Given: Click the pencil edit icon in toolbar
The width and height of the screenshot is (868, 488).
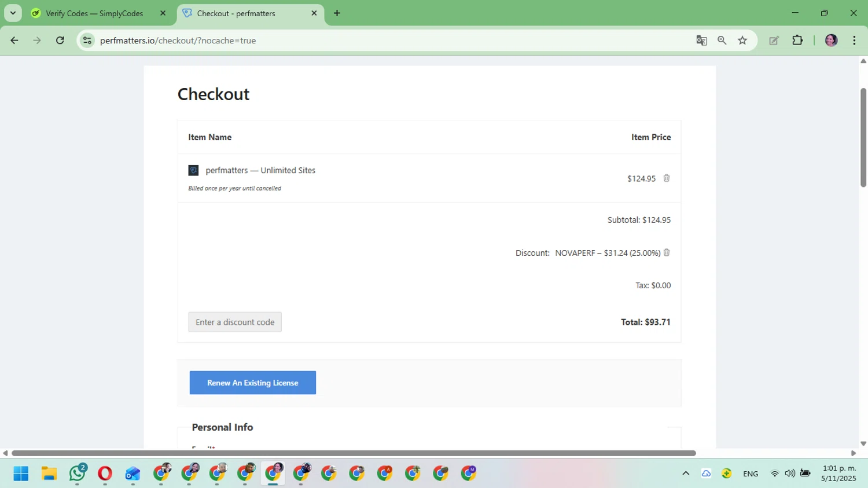Looking at the screenshot, I should pos(774,41).
